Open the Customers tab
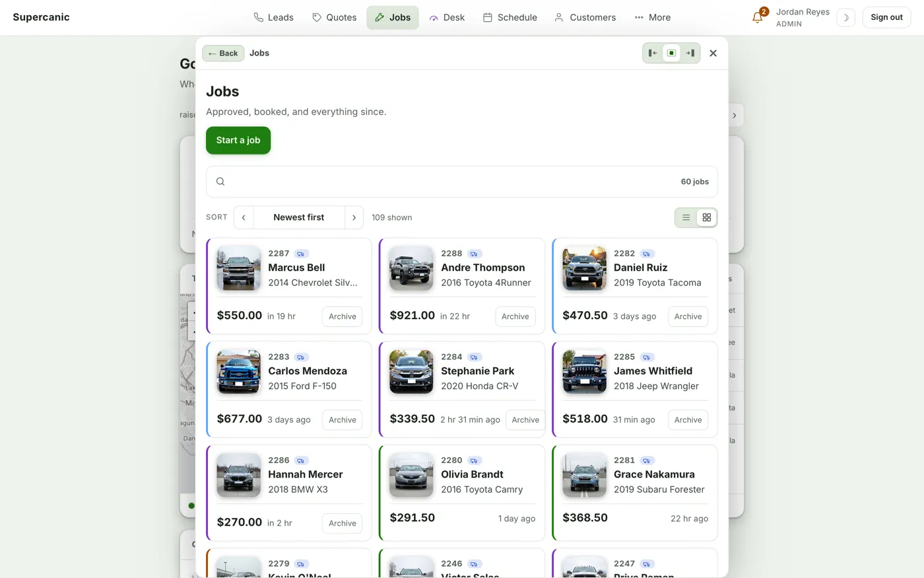This screenshot has height=578, width=924. 585,18
